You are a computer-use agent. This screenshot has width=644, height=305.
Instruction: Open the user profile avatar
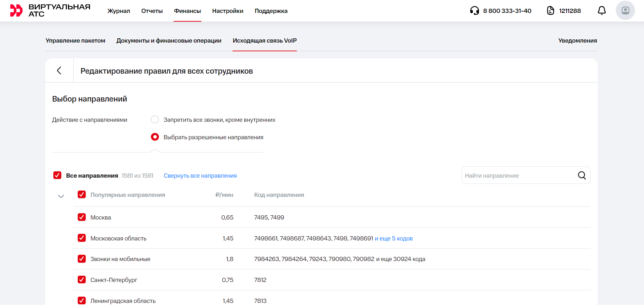(x=625, y=10)
